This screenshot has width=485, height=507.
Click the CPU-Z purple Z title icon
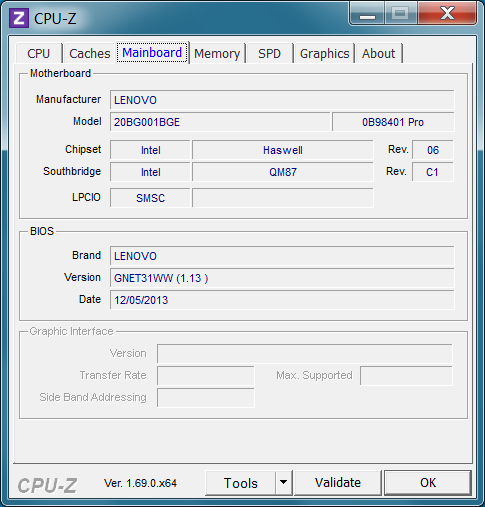[19, 18]
